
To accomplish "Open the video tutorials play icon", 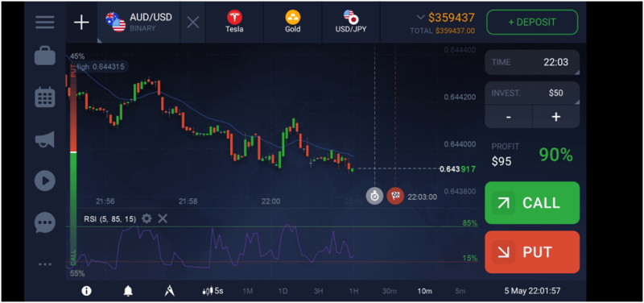I will pos(45,181).
